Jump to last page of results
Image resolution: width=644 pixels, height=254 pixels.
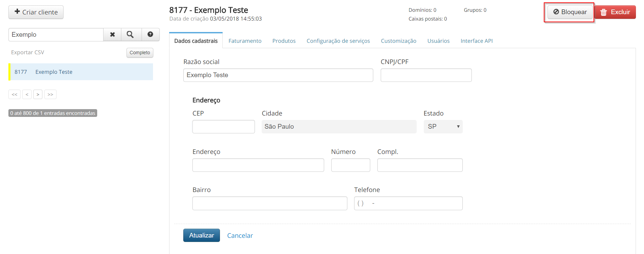tap(50, 94)
